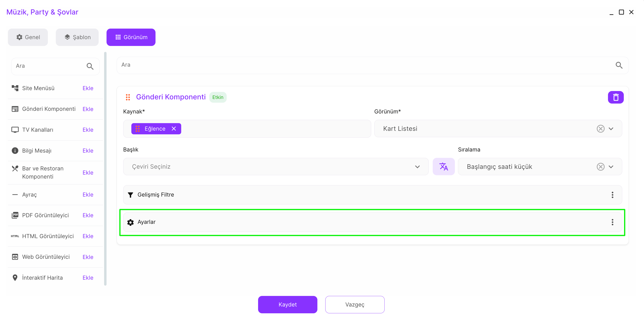Image resolution: width=644 pixels, height=321 pixels.
Task: Click magnifier icon in main search bar
Action: pyautogui.click(x=619, y=65)
